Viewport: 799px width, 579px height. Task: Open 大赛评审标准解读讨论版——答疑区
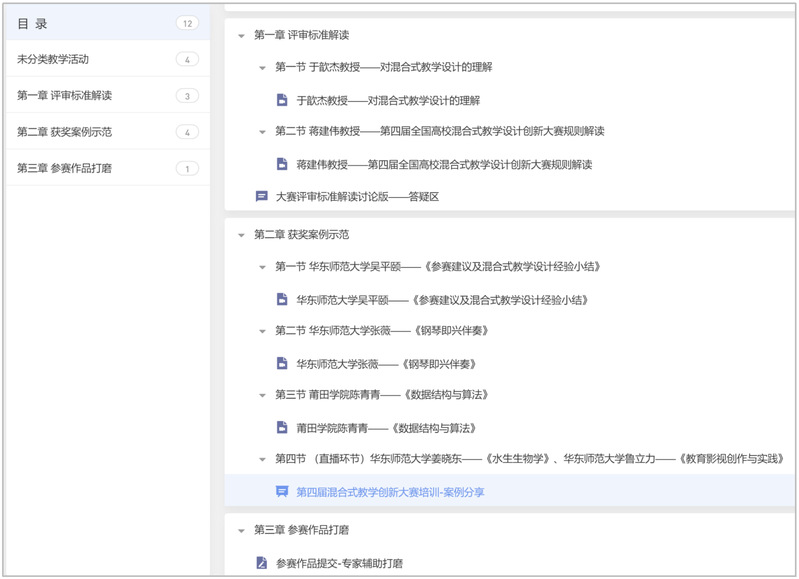[357, 197]
